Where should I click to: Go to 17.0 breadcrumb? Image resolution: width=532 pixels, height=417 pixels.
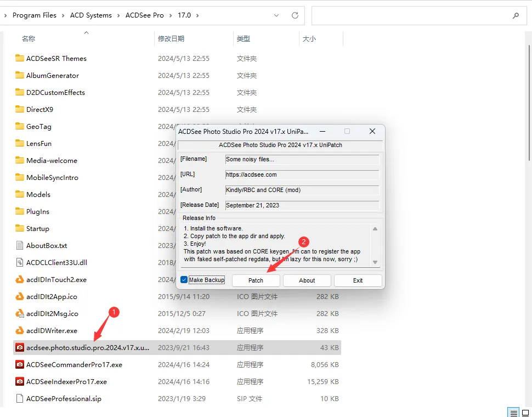[184, 15]
